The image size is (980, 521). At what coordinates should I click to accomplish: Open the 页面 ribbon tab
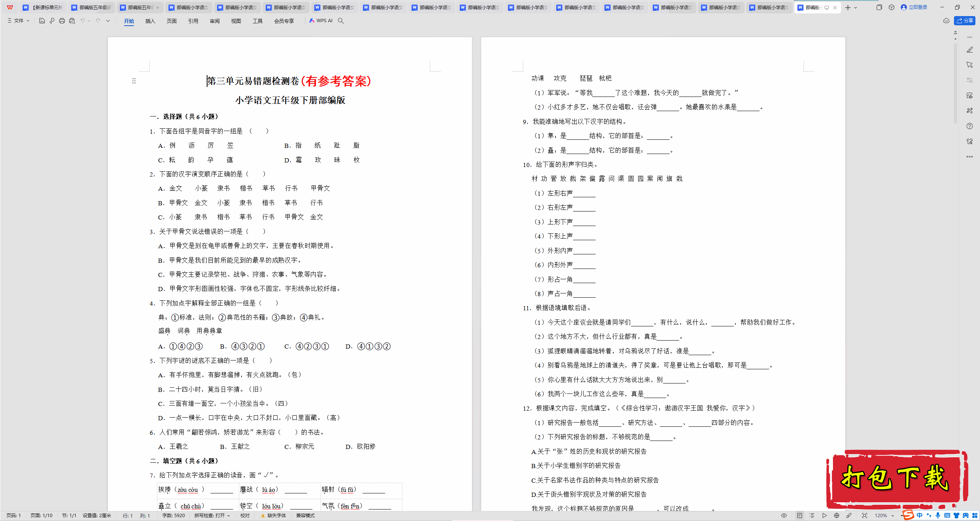pyautogui.click(x=171, y=21)
